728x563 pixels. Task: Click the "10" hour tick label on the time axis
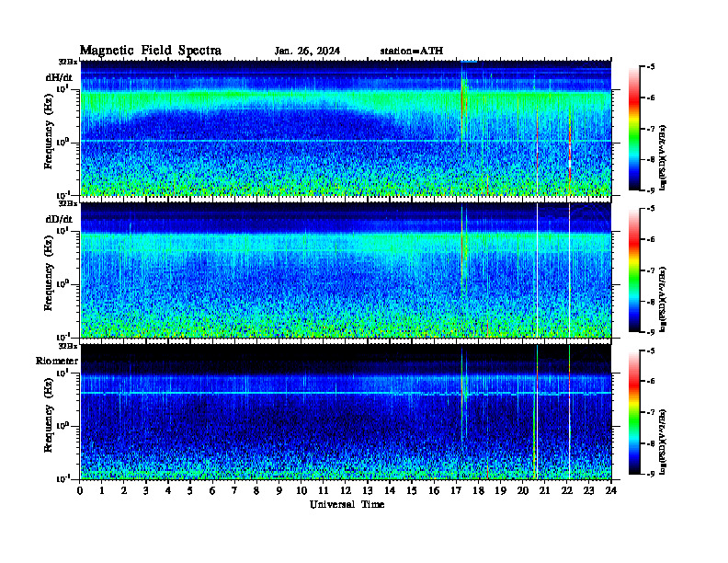pyautogui.click(x=301, y=491)
